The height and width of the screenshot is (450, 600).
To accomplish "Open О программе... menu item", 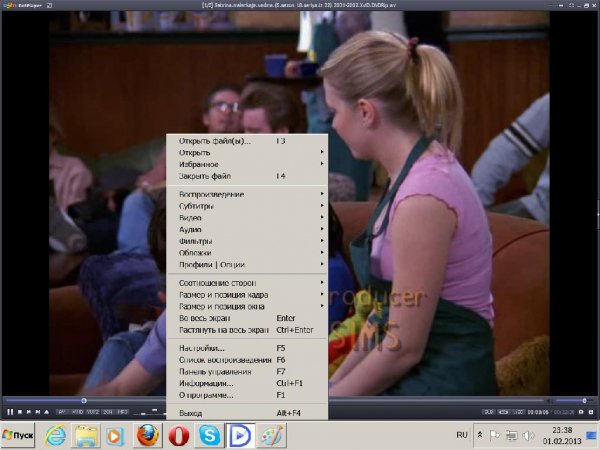I will point(247,395).
